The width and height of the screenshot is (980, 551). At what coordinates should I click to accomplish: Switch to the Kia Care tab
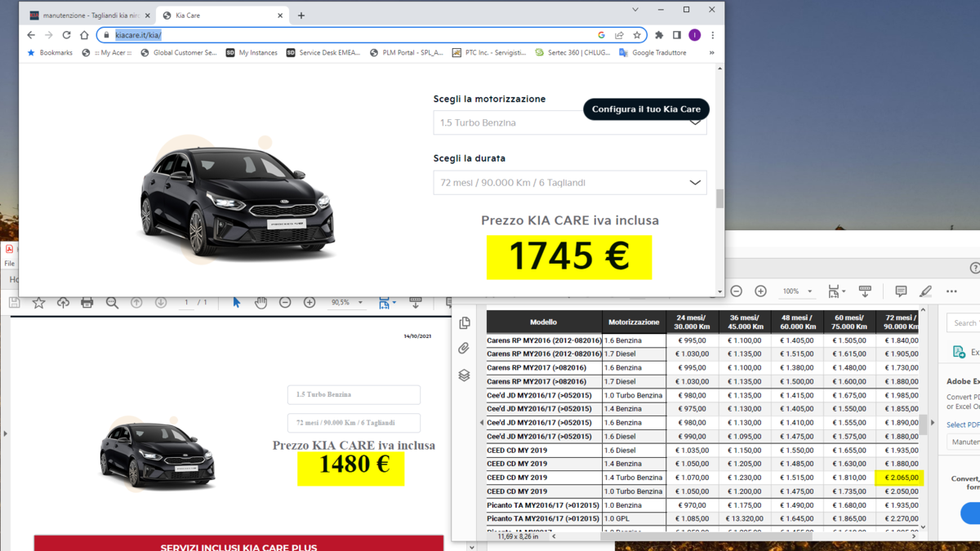(x=220, y=16)
